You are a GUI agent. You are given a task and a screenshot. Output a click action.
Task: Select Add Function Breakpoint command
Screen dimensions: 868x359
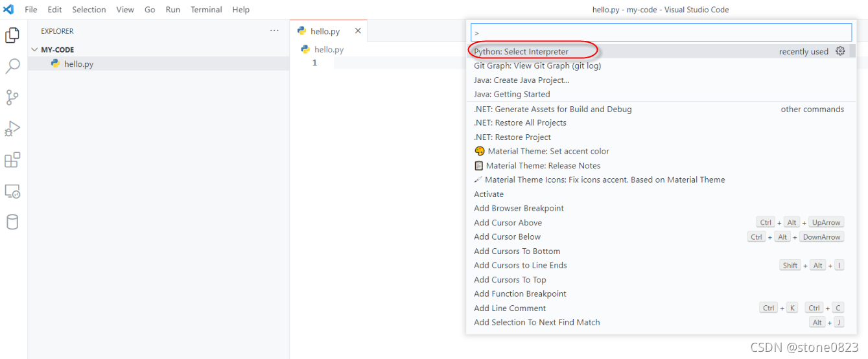(x=661, y=294)
